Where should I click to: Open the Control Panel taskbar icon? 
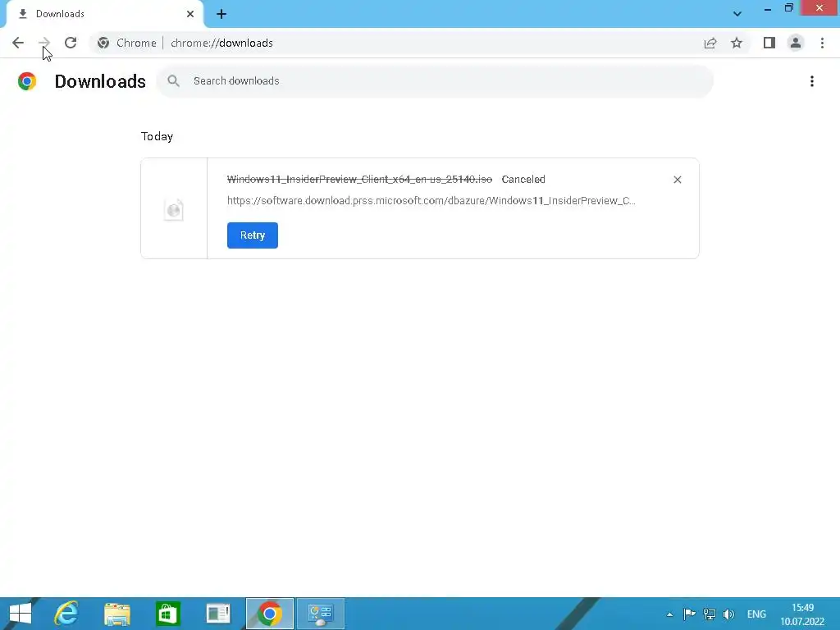321,614
